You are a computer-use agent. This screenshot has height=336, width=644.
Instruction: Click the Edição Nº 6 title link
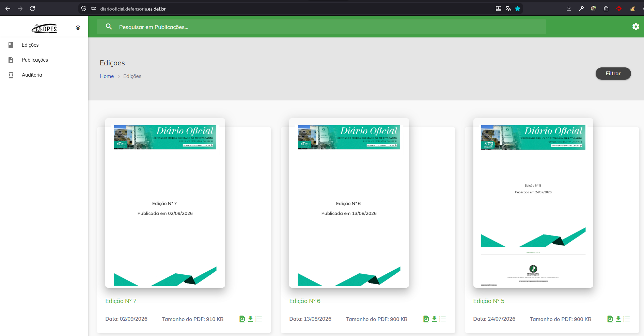(x=305, y=301)
